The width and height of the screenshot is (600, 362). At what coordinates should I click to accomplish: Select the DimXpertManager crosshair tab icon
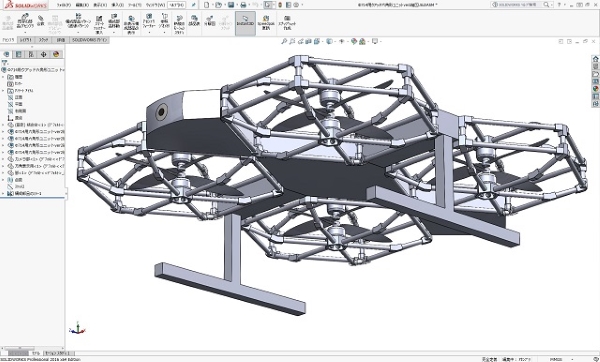[x=44, y=54]
